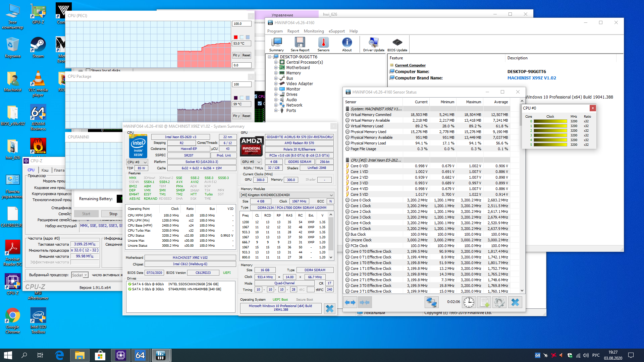Expand Central Processor(s) tree node
644x362 pixels.
pos(276,62)
